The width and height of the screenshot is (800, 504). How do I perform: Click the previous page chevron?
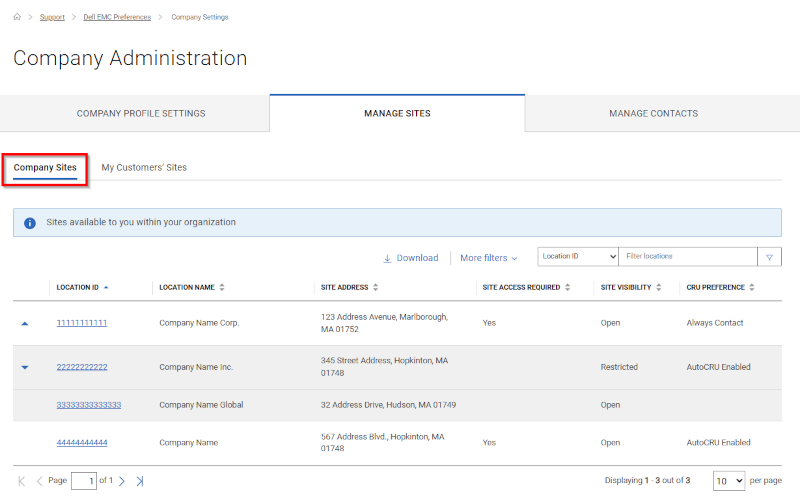39,481
